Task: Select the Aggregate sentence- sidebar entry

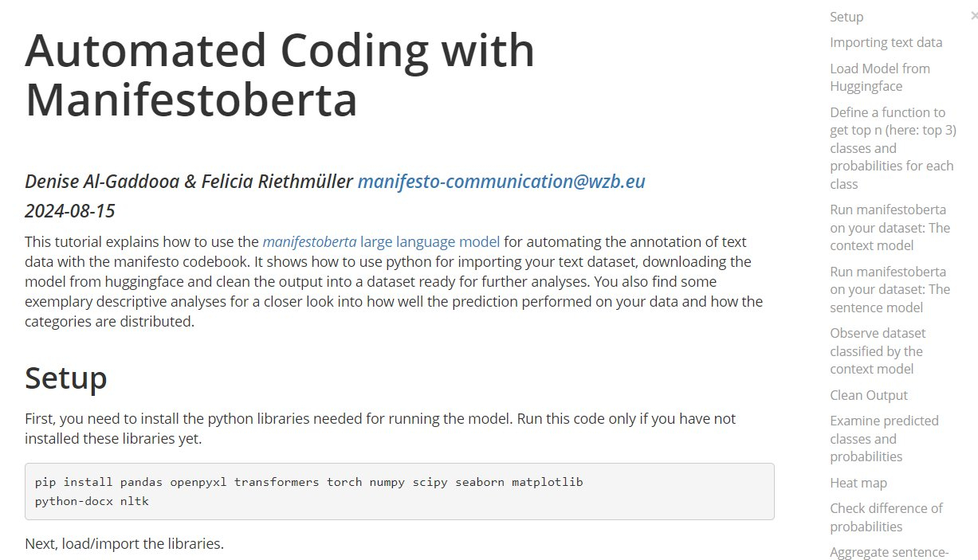Action: tap(889, 552)
